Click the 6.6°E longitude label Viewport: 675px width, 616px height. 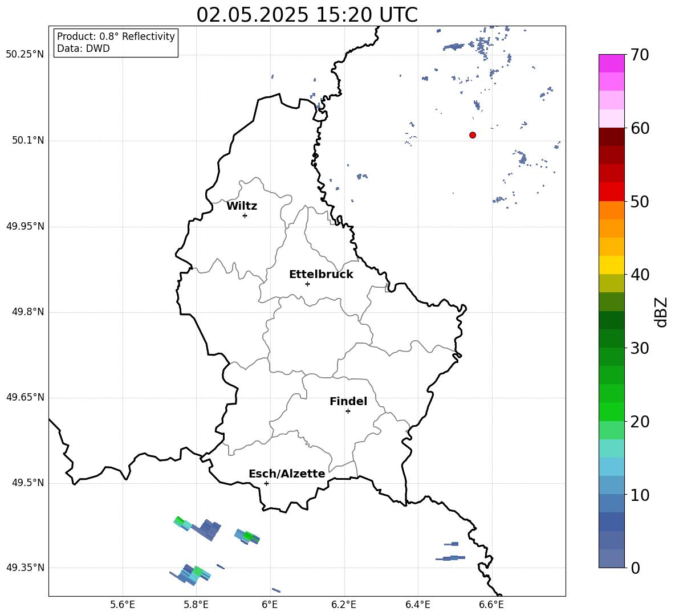click(x=491, y=605)
